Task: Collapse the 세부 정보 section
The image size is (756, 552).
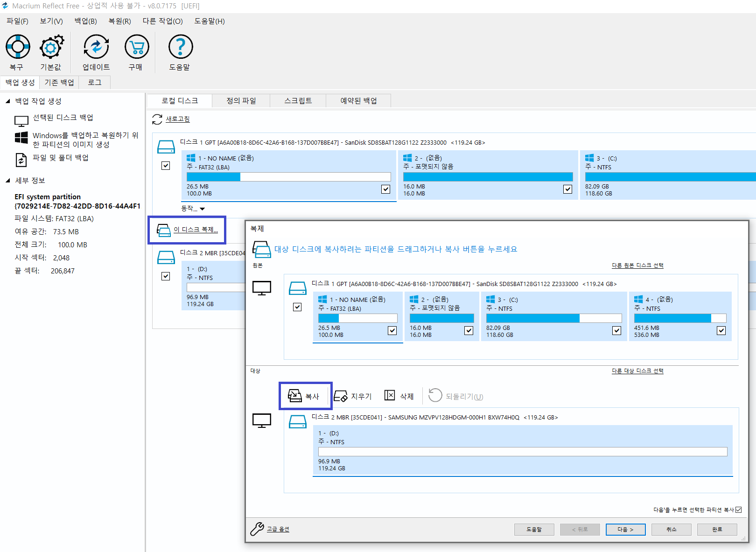Action: (7, 180)
